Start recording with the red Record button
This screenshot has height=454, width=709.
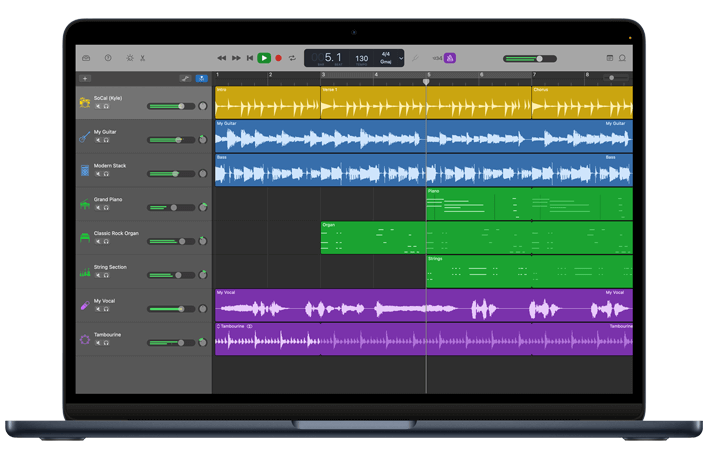tap(279, 58)
